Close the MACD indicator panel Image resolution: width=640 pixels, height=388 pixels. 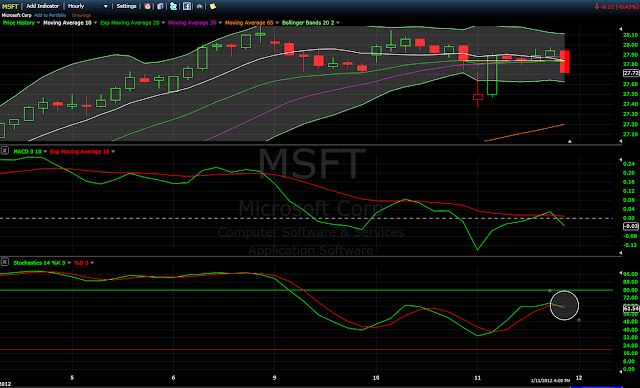click(x=4, y=151)
